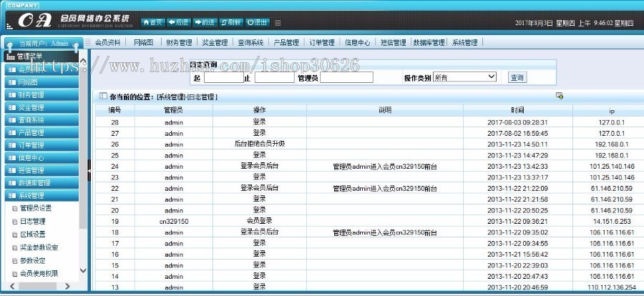Expand 订单管理 in the sidebar menu
Viewport: 644px width, 296px height.
point(42,145)
